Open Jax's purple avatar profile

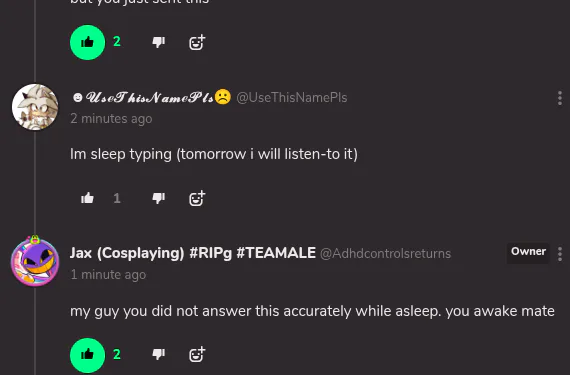pos(35,261)
